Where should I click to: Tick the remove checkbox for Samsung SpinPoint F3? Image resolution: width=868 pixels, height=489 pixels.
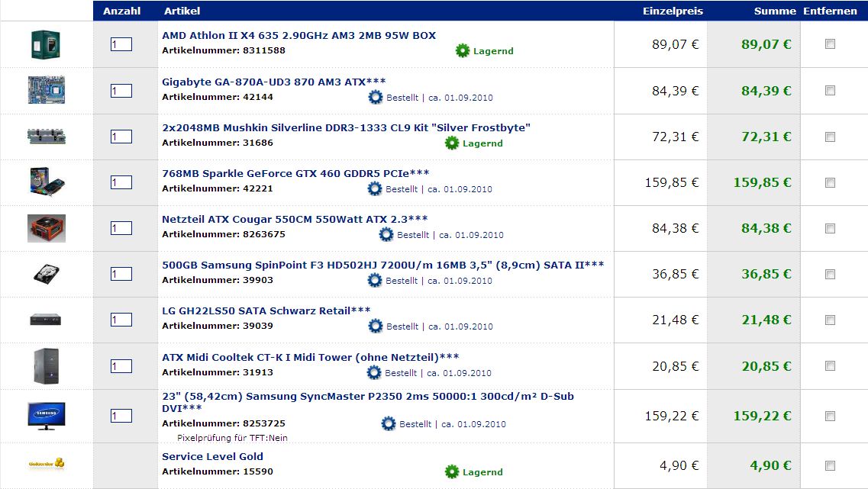click(830, 275)
